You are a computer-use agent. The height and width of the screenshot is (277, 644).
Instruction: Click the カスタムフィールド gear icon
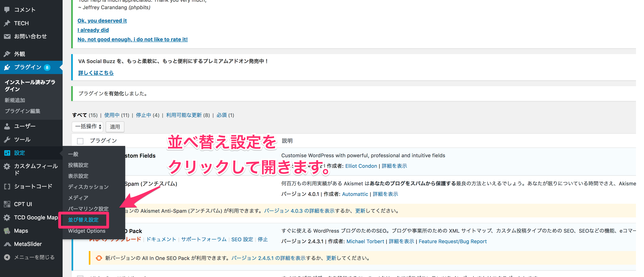[x=7, y=166]
